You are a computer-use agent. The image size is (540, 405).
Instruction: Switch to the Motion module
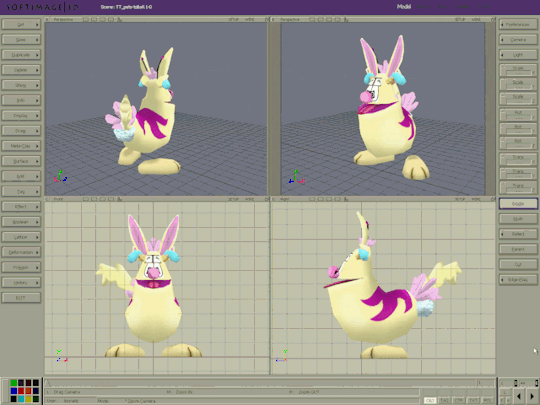(x=424, y=7)
